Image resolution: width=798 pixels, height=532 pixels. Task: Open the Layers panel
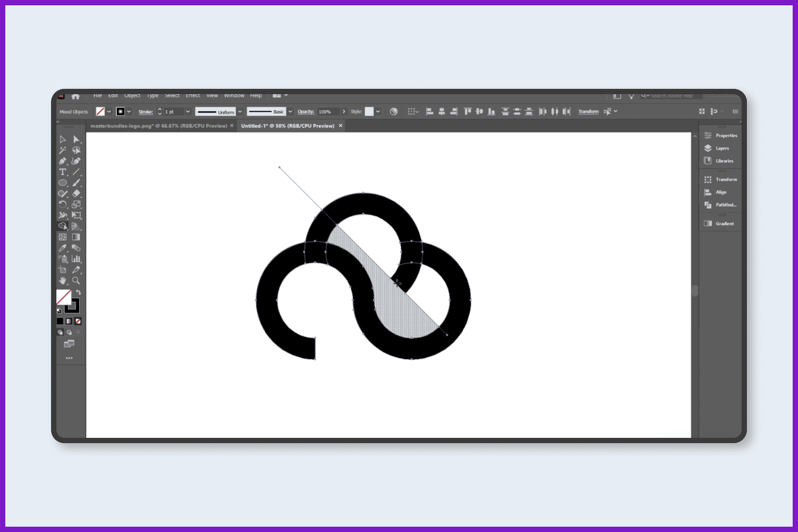pyautogui.click(x=717, y=148)
